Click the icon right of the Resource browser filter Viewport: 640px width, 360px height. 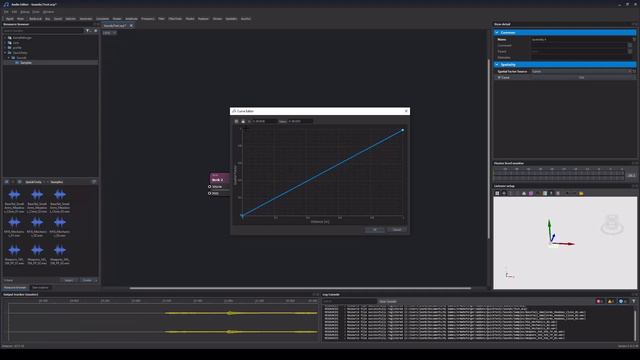click(x=96, y=31)
